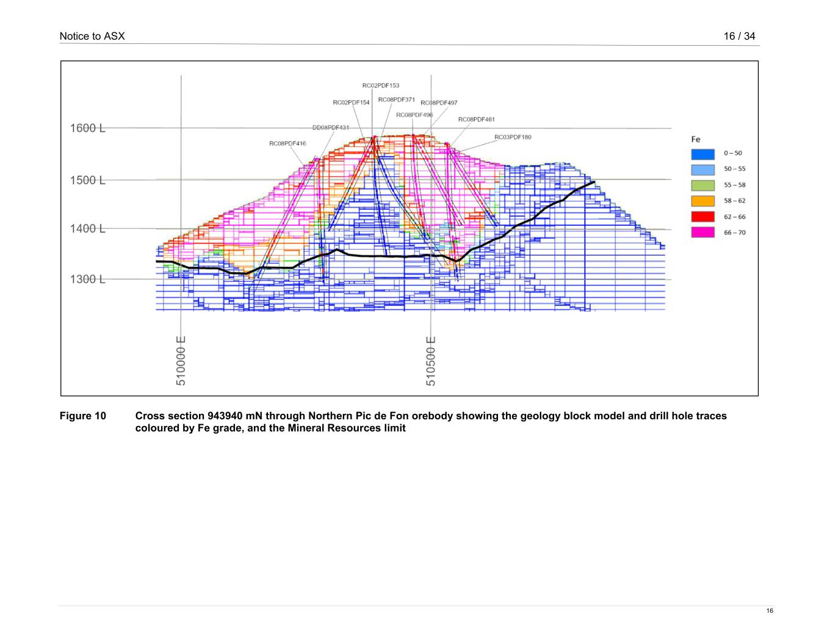Select the RC08PDF416 drill hole label
The width and height of the screenshot is (833, 644).
click(x=287, y=144)
